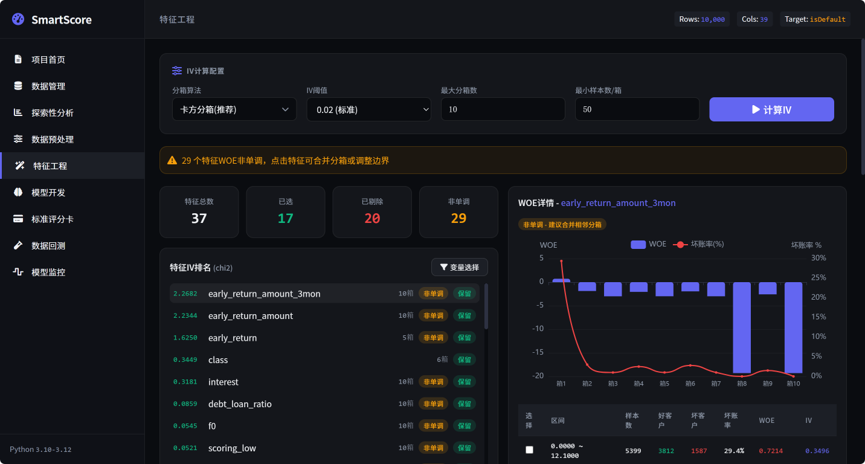Toggle 保留 badge for f0
Screen dimensions: 865x464
pyautogui.click(x=464, y=426)
